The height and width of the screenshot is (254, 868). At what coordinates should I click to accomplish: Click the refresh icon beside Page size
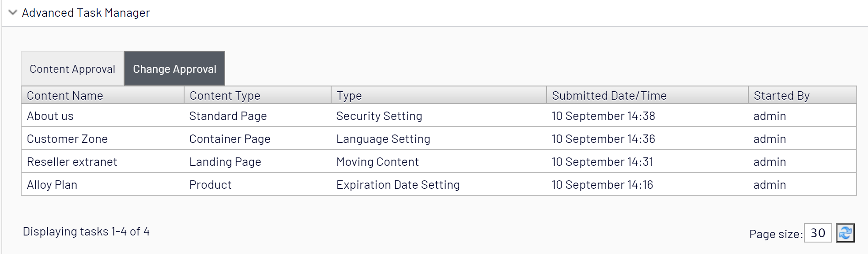(845, 233)
